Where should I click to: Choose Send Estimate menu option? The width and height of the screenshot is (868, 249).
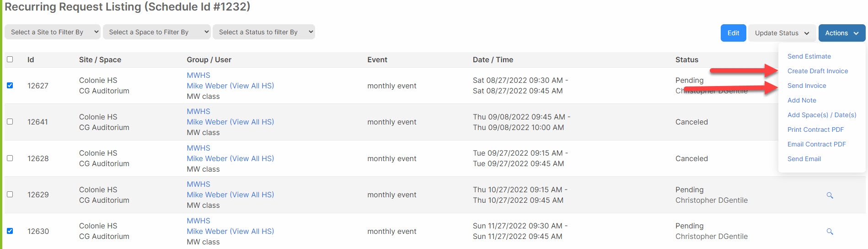[x=809, y=56]
